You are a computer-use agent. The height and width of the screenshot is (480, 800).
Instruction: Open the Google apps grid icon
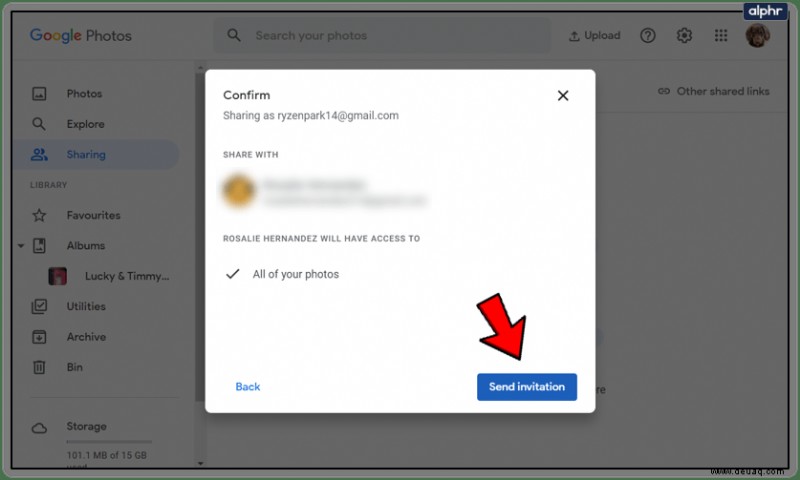click(x=721, y=35)
